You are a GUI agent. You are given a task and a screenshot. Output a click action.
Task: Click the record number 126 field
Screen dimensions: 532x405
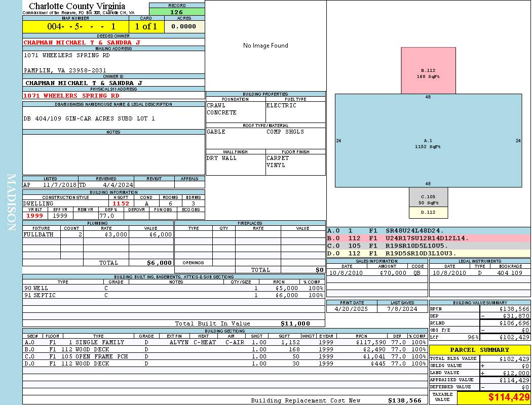(x=177, y=12)
